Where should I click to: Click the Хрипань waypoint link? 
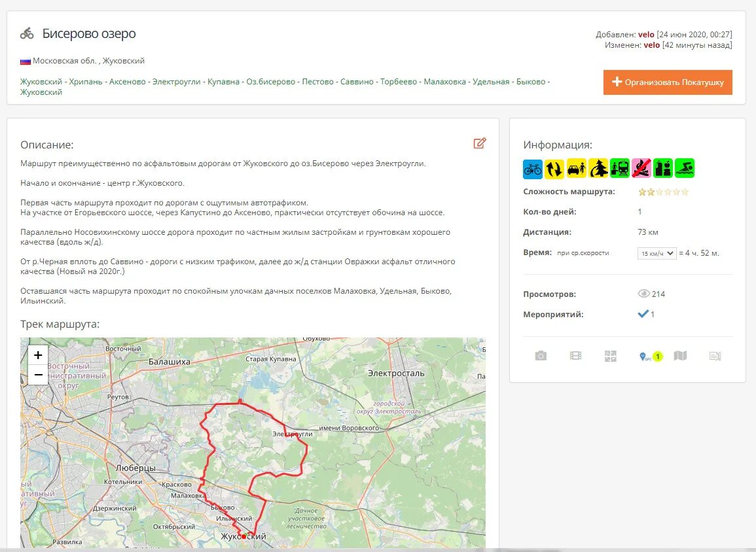click(85, 82)
